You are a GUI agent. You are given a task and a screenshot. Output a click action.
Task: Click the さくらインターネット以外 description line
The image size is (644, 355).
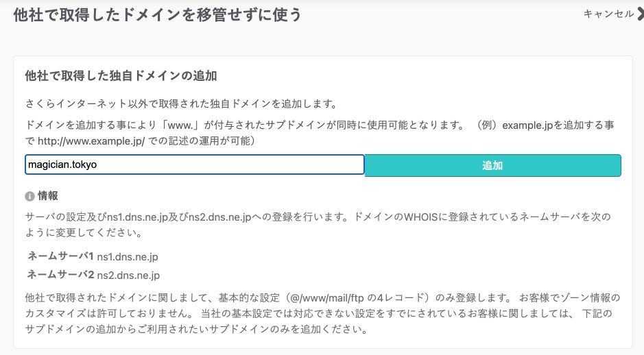point(180,104)
